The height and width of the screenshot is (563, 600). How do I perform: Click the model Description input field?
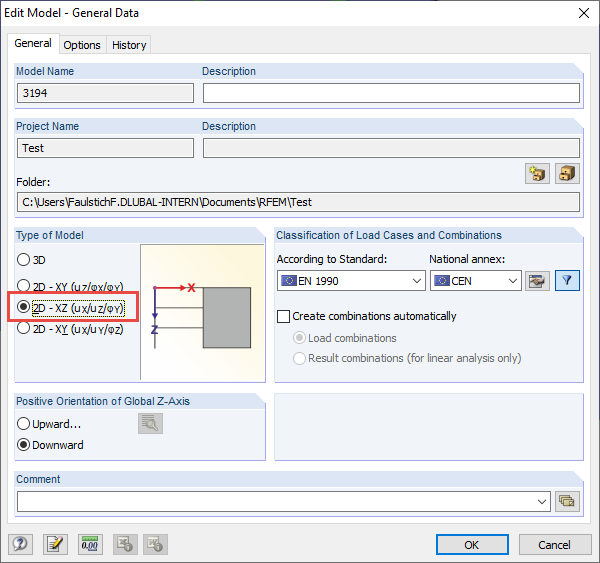(x=391, y=93)
